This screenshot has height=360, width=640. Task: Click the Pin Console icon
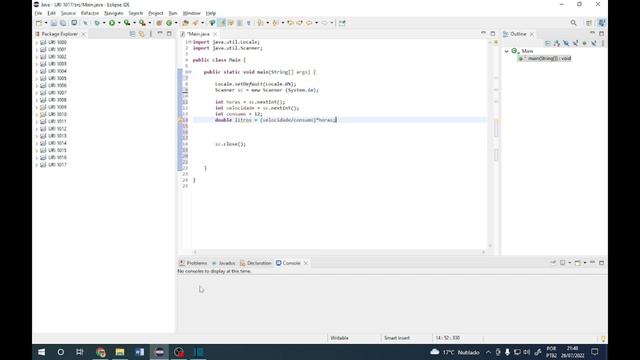click(553, 263)
